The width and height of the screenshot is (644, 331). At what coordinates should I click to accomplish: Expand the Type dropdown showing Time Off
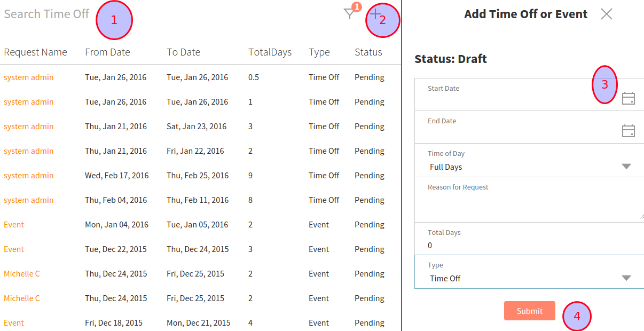(x=626, y=278)
